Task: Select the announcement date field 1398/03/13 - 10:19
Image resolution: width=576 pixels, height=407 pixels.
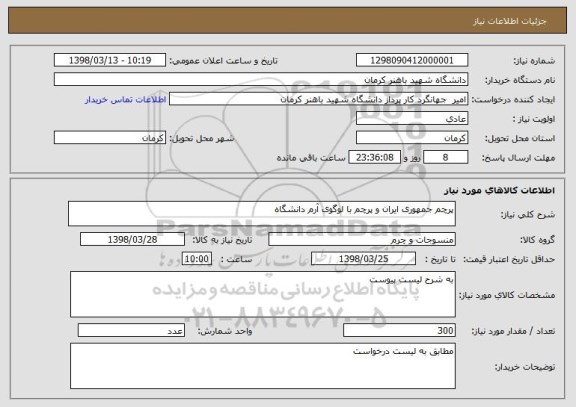Action: [110, 60]
